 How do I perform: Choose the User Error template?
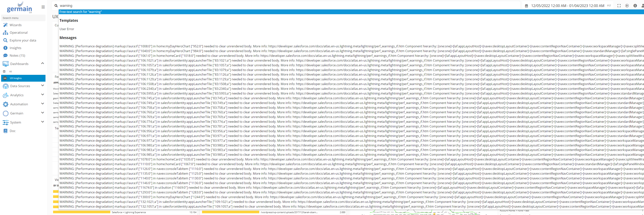click(x=67, y=29)
